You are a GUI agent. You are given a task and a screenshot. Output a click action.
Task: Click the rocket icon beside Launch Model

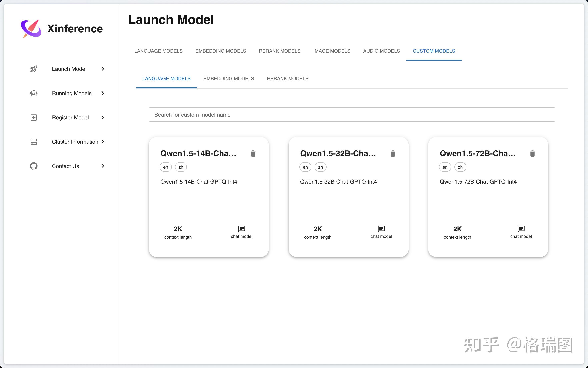coord(34,69)
